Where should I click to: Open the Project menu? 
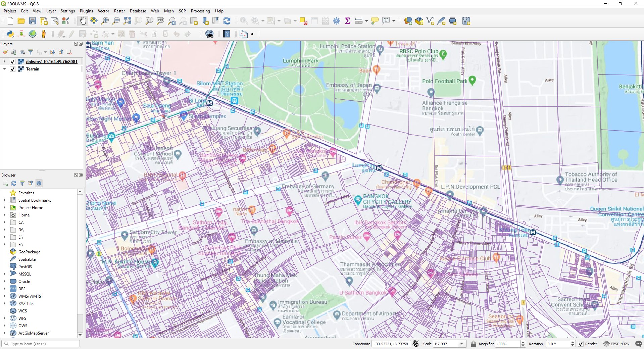pos(10,11)
